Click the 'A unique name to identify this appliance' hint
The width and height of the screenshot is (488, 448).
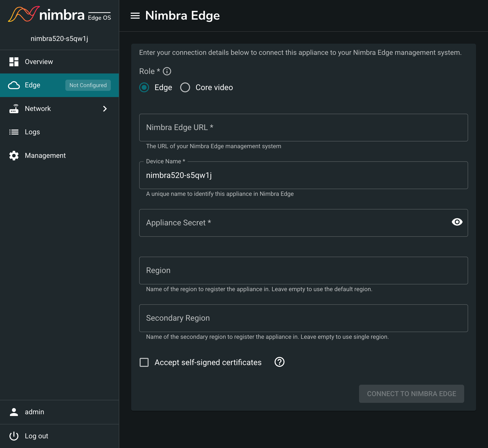pyautogui.click(x=220, y=194)
